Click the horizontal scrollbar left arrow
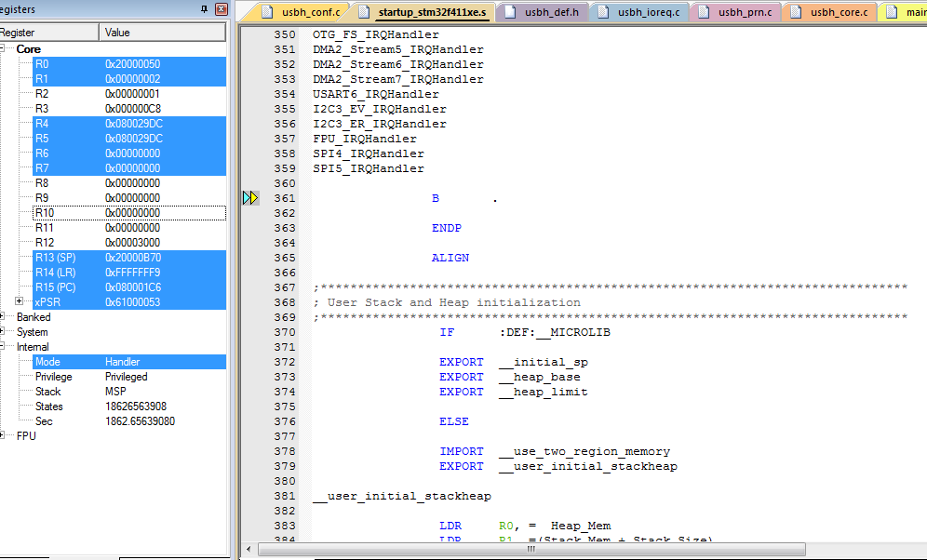Viewport: 927px width, 560px height. (x=249, y=549)
